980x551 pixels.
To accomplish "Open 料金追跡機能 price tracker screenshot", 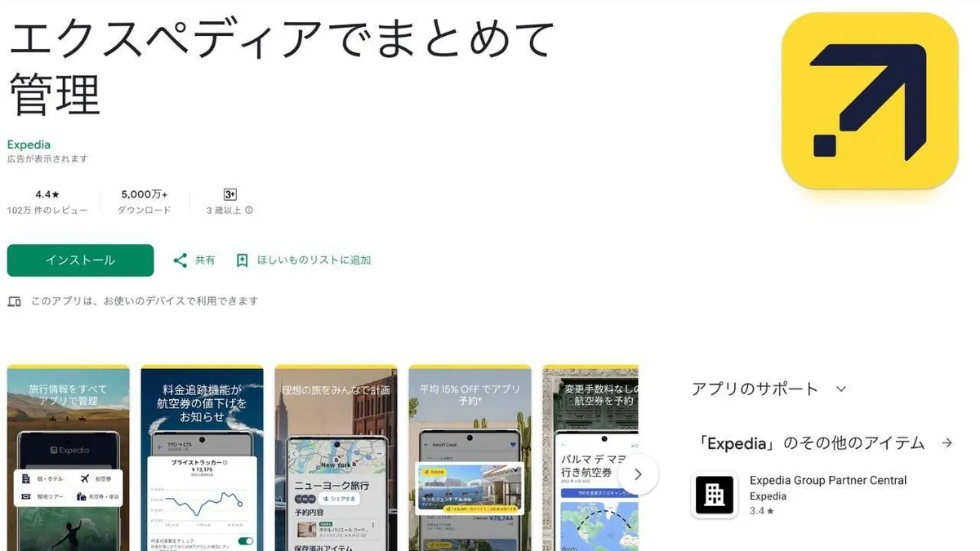I will click(202, 458).
